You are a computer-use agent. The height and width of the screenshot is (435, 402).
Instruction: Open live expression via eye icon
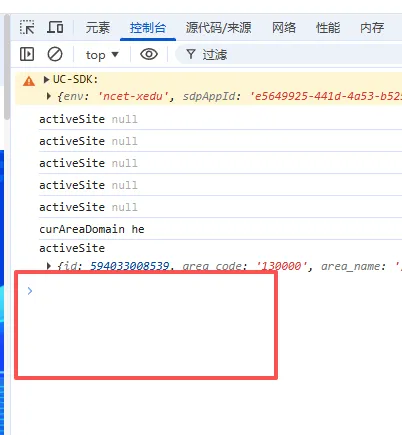pyautogui.click(x=149, y=54)
